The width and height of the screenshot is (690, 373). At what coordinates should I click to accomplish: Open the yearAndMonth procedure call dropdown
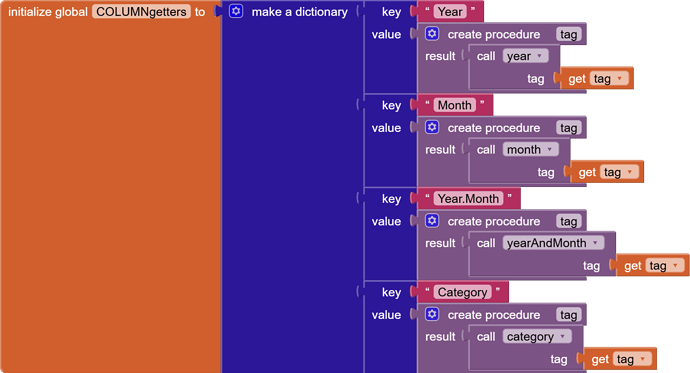tap(553, 243)
